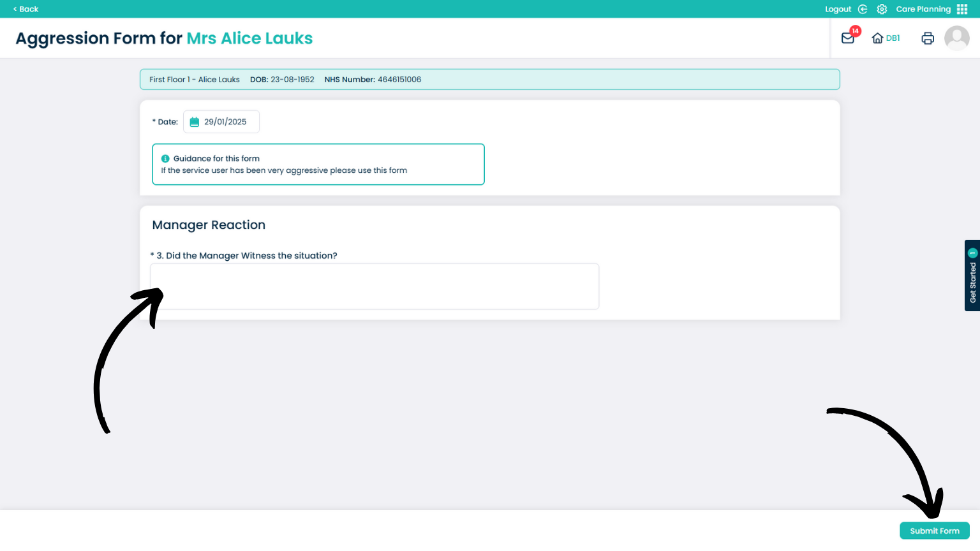The image size is (980, 551).
Task: Open the messages inbox envelope icon
Action: click(x=847, y=38)
